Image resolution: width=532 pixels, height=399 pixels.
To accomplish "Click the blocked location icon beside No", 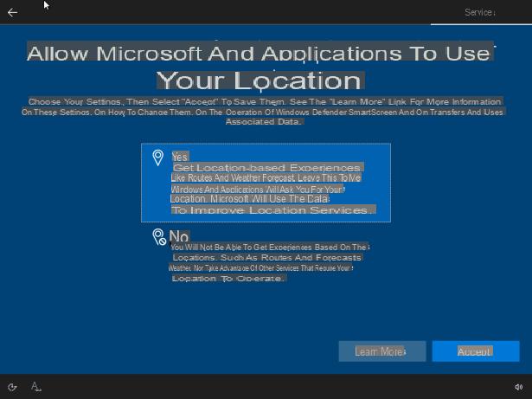I will 159,236.
